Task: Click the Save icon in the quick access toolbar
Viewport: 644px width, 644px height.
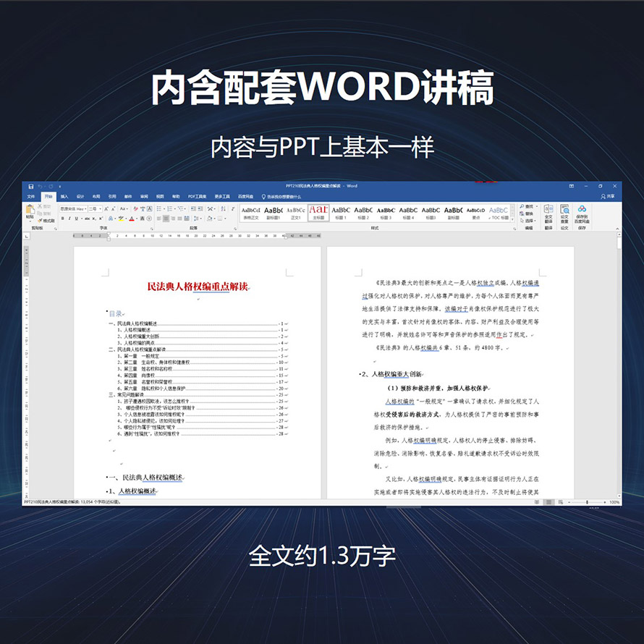Action: pos(31,187)
